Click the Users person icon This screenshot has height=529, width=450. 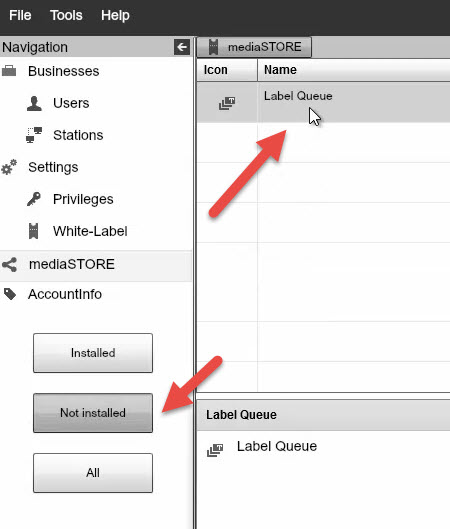pos(34,103)
